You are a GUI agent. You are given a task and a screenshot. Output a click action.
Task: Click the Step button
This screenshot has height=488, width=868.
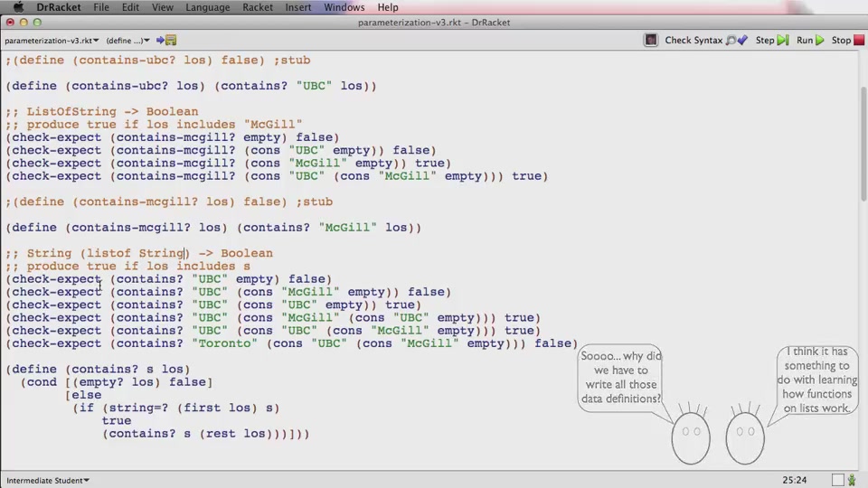[771, 40]
